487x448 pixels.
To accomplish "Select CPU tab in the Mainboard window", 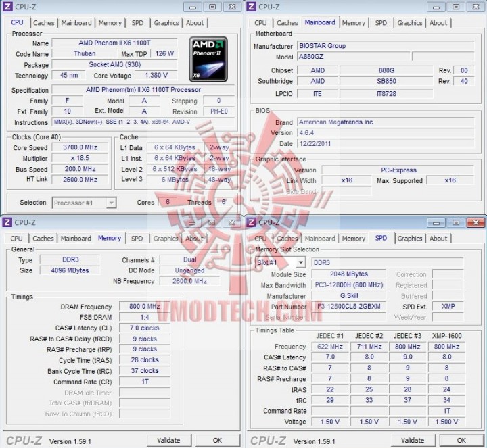I will coord(260,23).
